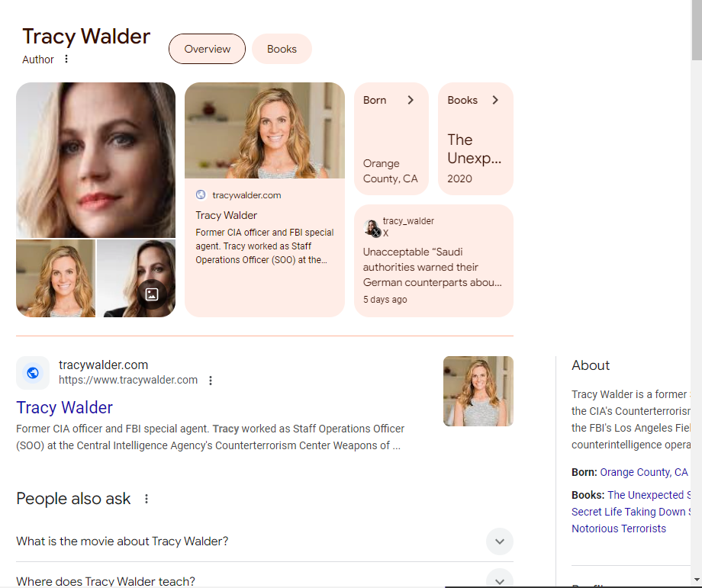The image size is (702, 588).
Task: Click tracy_walder X profile avatar
Action: click(x=372, y=227)
